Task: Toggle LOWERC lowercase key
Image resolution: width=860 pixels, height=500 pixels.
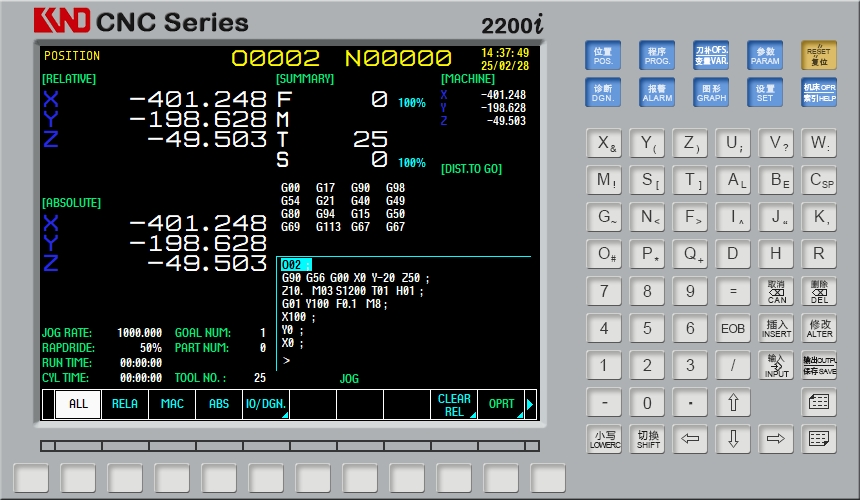Action: coord(604,439)
